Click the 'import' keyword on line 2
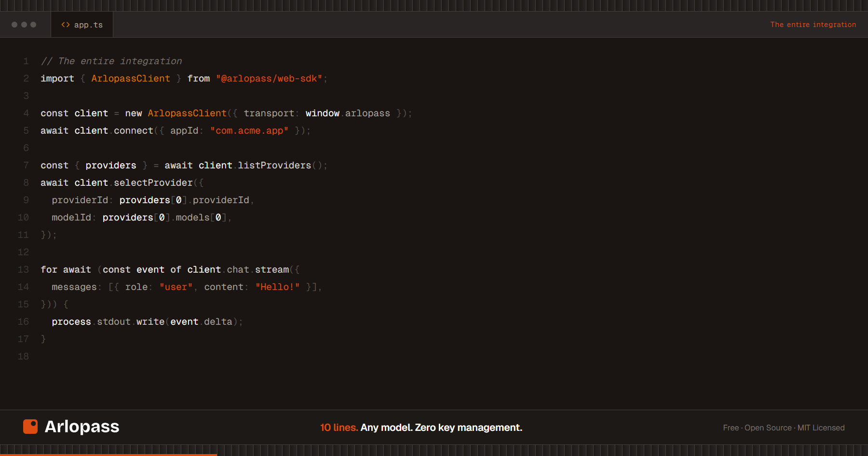This screenshot has width=868, height=456. 57,79
